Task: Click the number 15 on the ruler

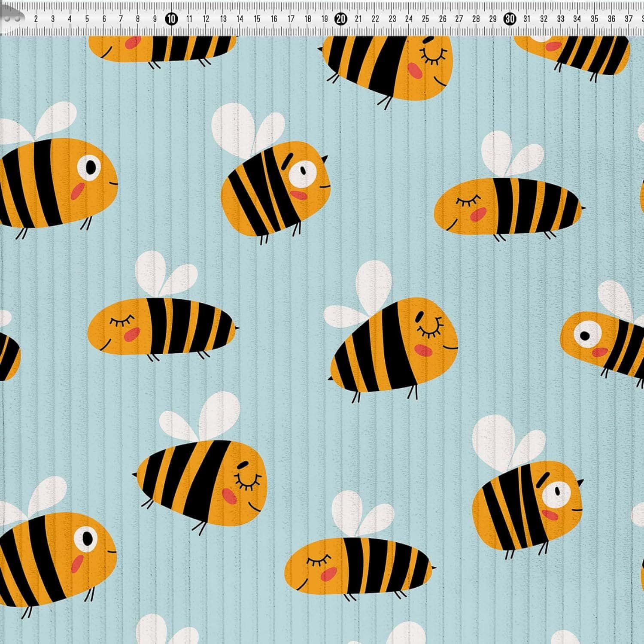Action: 257,19
